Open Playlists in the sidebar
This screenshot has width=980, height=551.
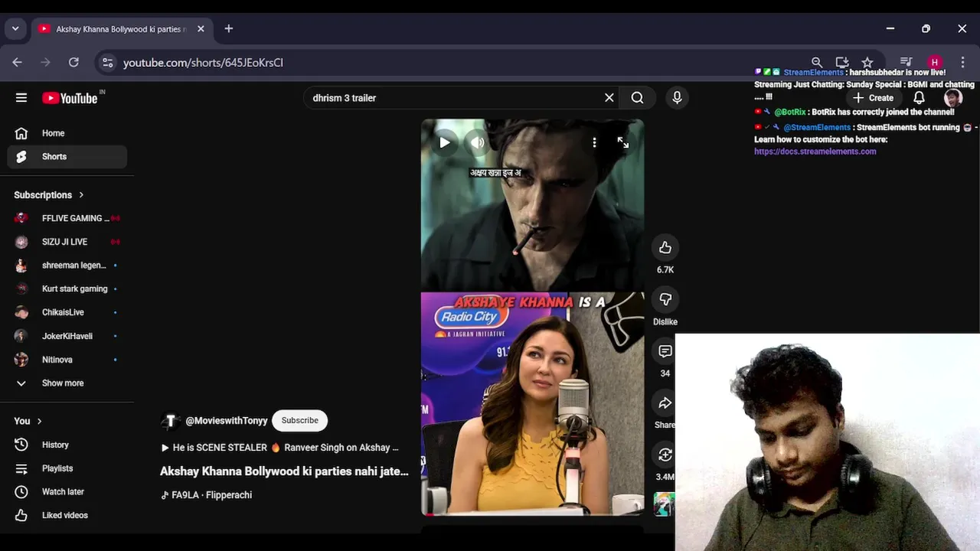coord(67,468)
